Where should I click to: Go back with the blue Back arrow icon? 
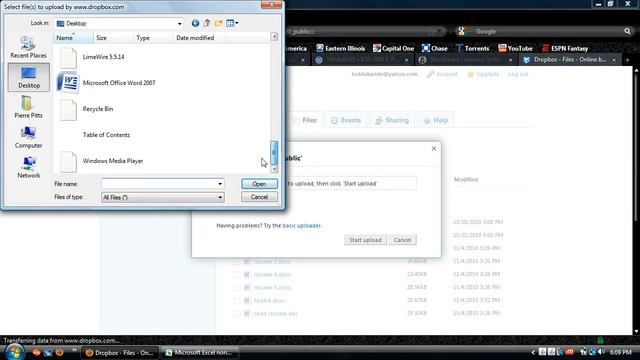[x=196, y=23]
